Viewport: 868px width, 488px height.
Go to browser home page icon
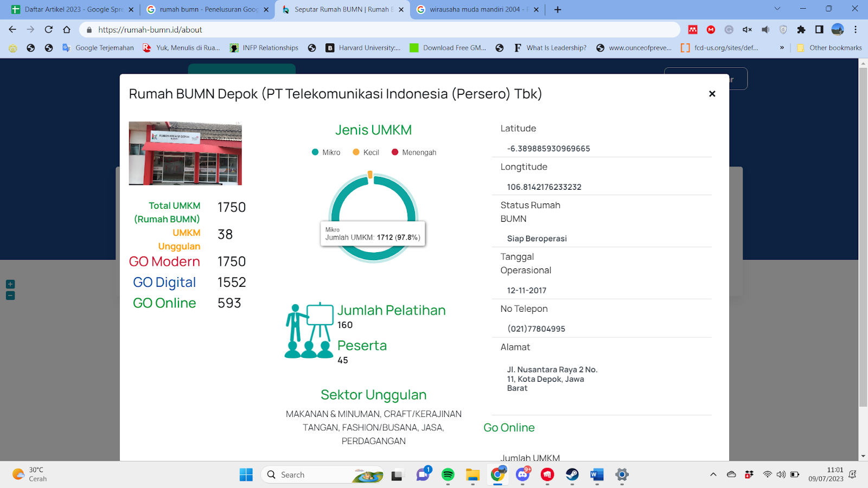click(67, 30)
